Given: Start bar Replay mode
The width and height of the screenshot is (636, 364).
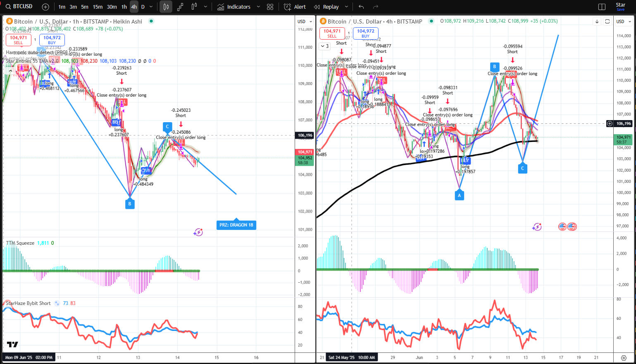Looking at the screenshot, I should [x=326, y=7].
